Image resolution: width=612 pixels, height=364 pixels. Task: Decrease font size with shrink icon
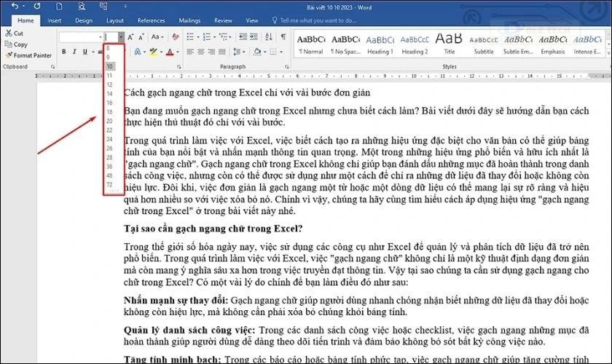point(141,37)
